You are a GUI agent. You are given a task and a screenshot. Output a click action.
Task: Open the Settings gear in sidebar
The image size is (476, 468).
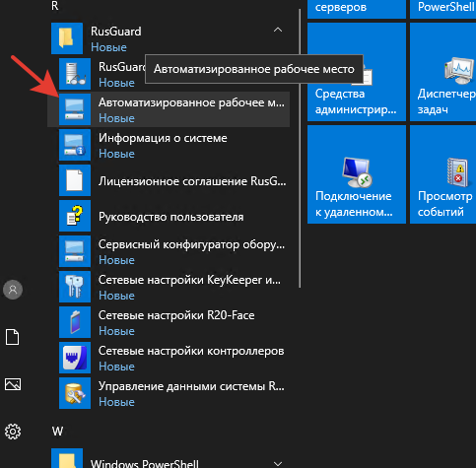point(13,432)
